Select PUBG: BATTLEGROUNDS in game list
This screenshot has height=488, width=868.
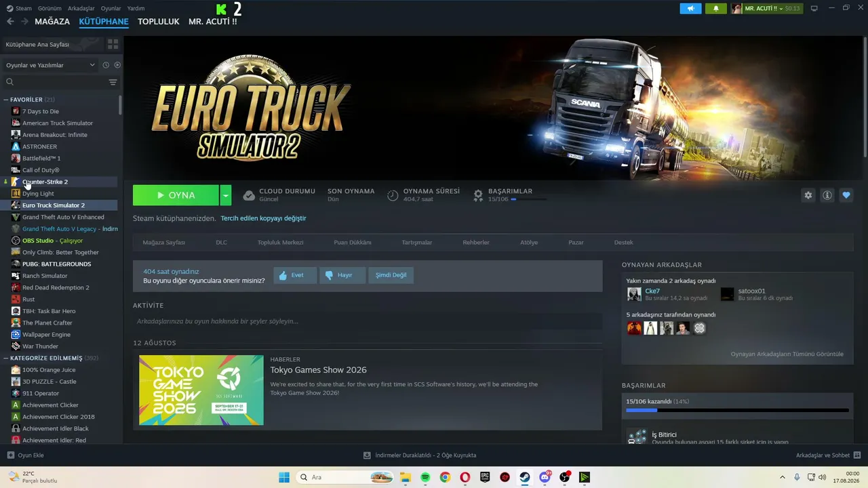56,264
